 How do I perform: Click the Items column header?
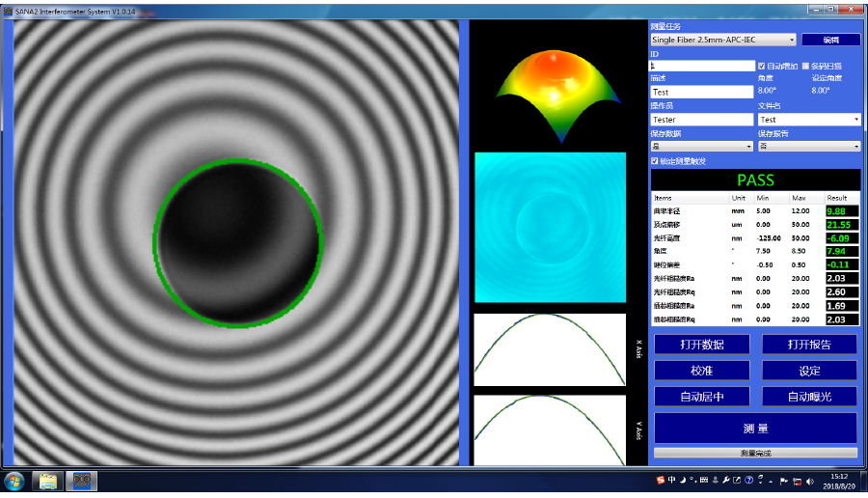(x=663, y=198)
